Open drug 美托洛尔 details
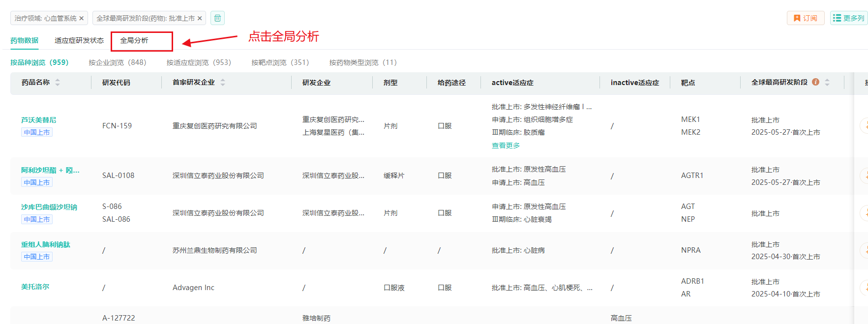Viewport: 868px width, 324px height. coord(35,287)
